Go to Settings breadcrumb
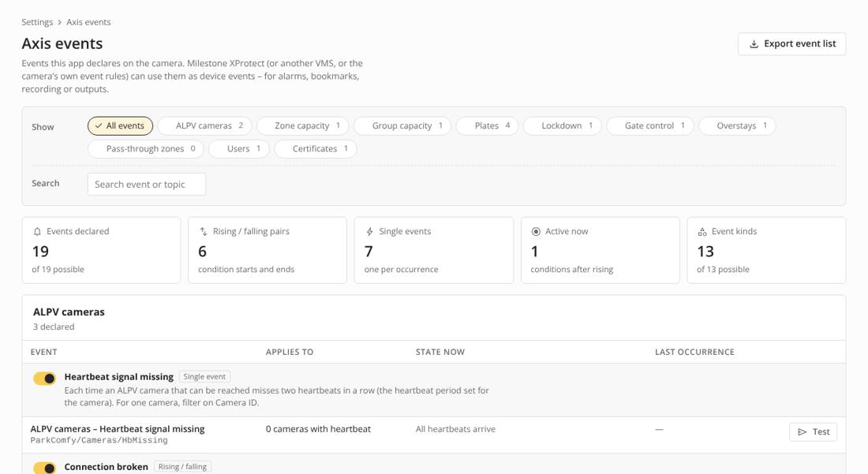Viewport: 868px width, 474px height. pyautogui.click(x=37, y=22)
